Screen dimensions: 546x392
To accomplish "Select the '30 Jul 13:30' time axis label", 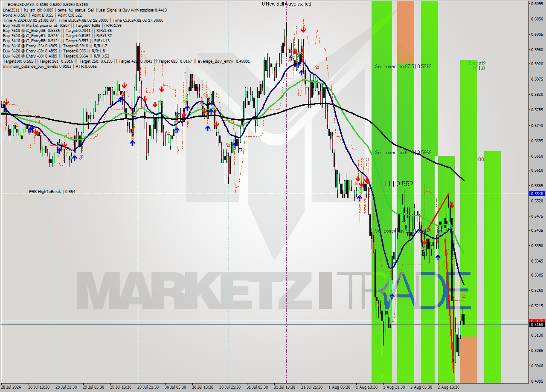I will 203,387.
